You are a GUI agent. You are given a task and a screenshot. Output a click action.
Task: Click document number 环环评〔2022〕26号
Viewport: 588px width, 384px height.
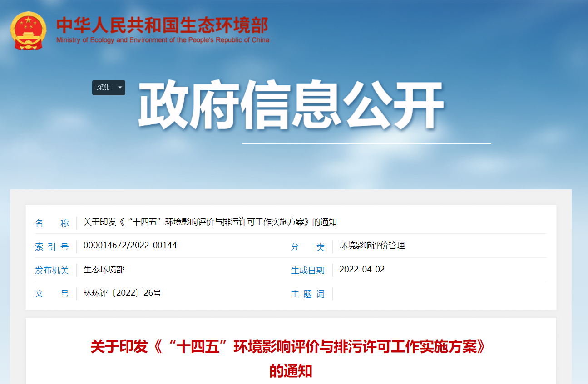[x=122, y=293]
